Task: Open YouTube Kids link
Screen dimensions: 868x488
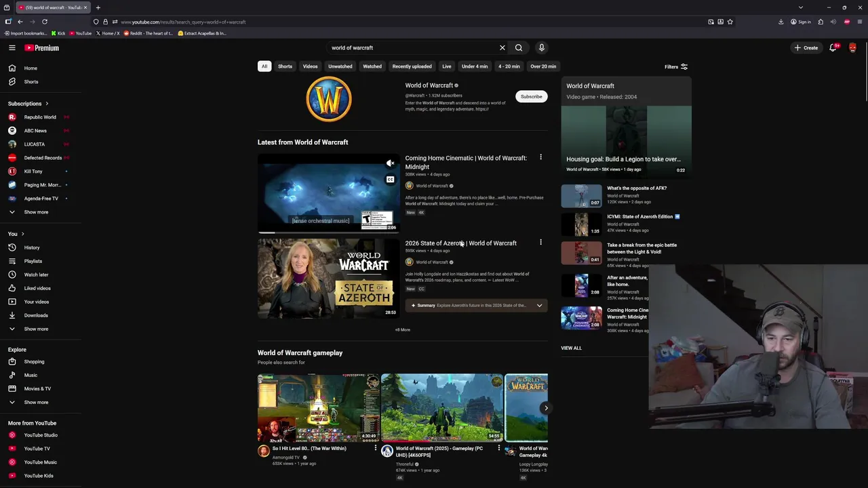Action: click(39, 476)
